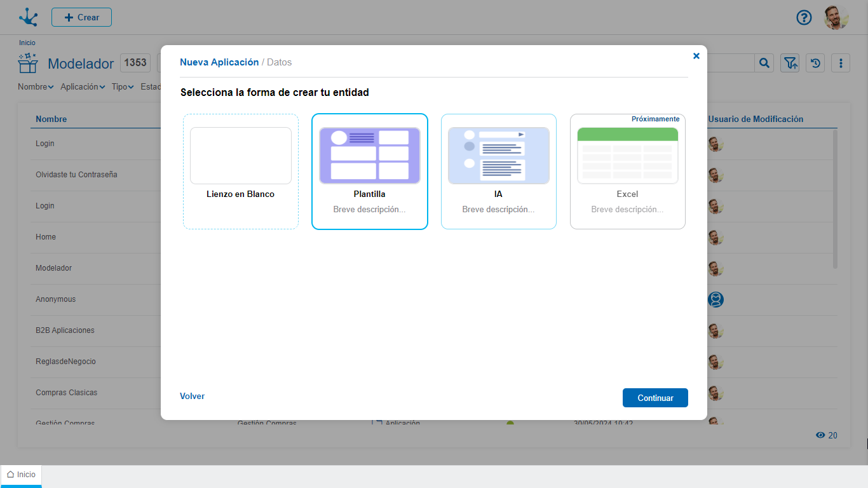
Task: Close the Nueva Aplicación dialog
Action: point(696,56)
